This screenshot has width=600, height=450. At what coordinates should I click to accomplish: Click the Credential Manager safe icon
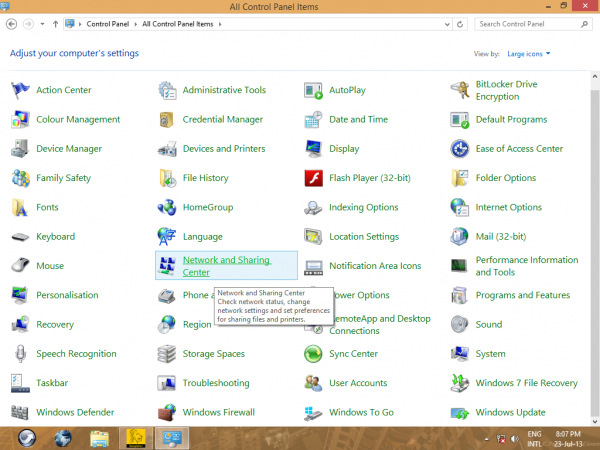pyautogui.click(x=167, y=120)
